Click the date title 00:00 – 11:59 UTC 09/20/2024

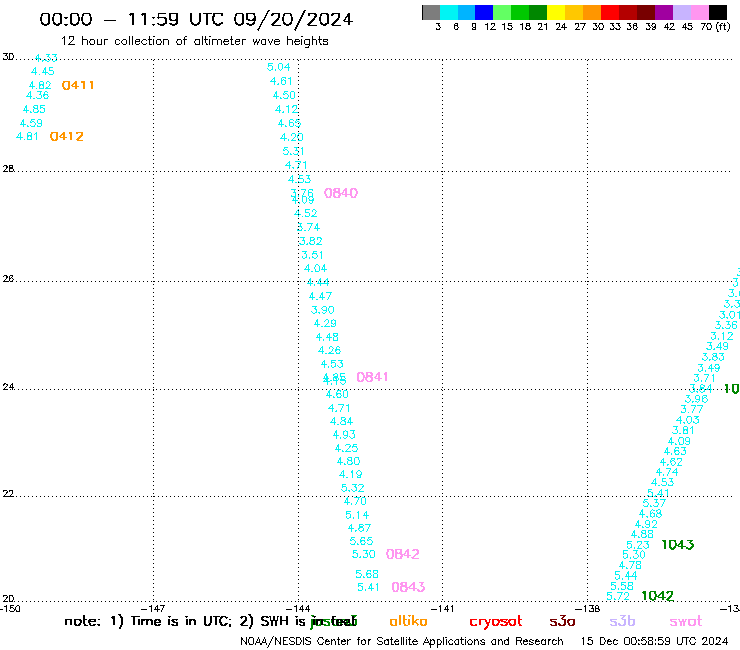196,19
